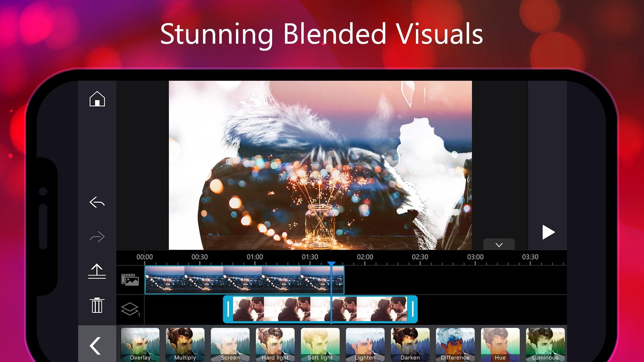Viewport: 644px width, 362px height.
Task: Apply the Screen blend mode
Action: tap(230, 345)
